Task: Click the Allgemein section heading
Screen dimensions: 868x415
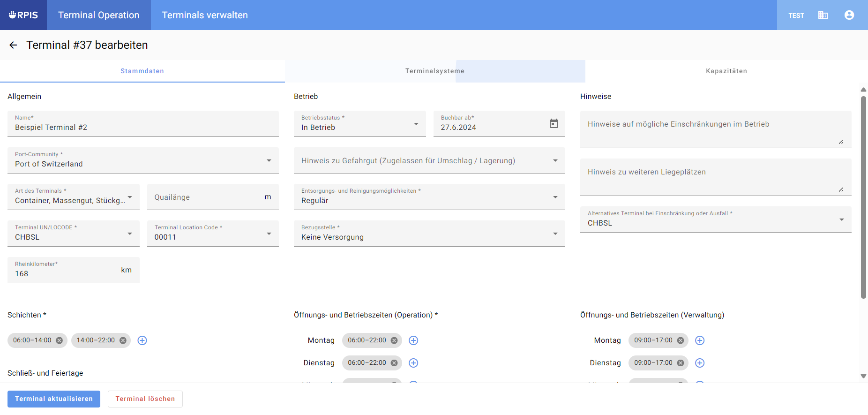Action: tap(24, 97)
